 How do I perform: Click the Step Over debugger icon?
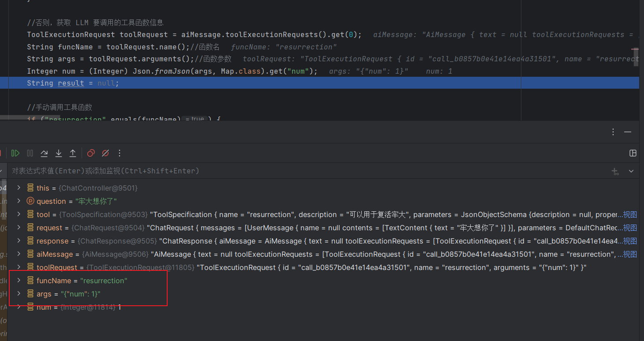tap(44, 153)
